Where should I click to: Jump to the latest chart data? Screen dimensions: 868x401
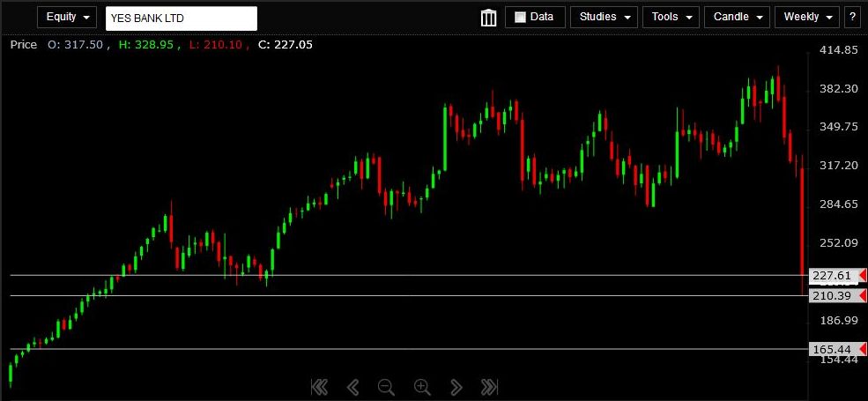coord(490,387)
